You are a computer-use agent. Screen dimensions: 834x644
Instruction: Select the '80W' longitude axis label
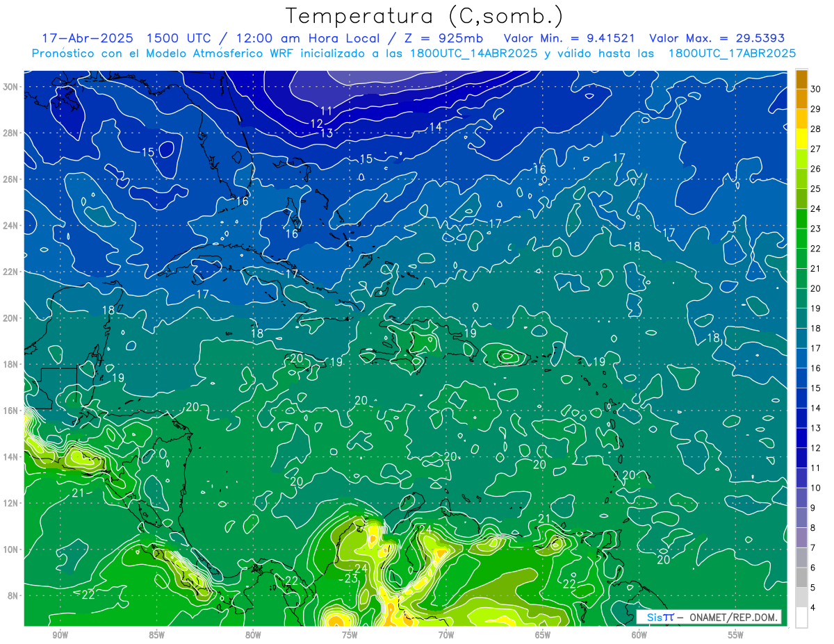point(253,635)
